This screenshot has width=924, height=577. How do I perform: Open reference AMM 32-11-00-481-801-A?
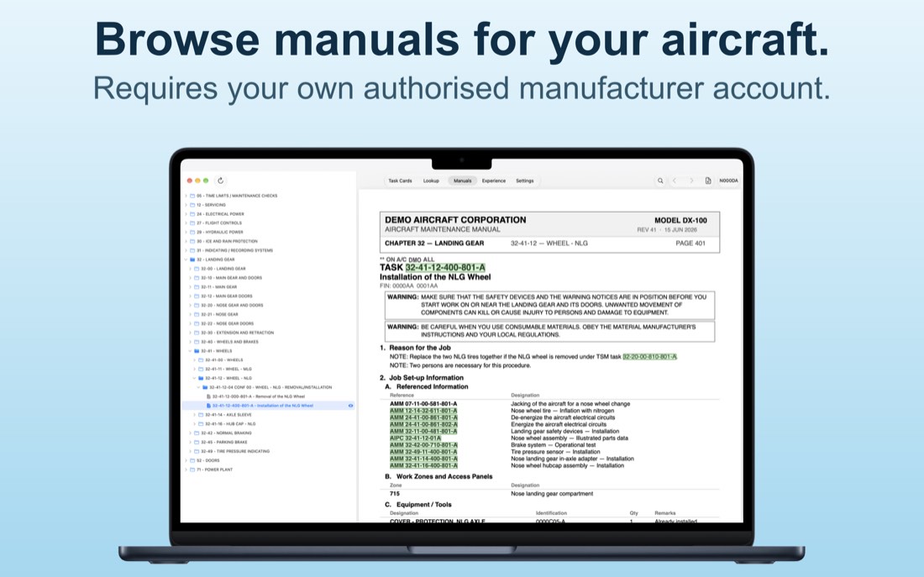[423, 432]
